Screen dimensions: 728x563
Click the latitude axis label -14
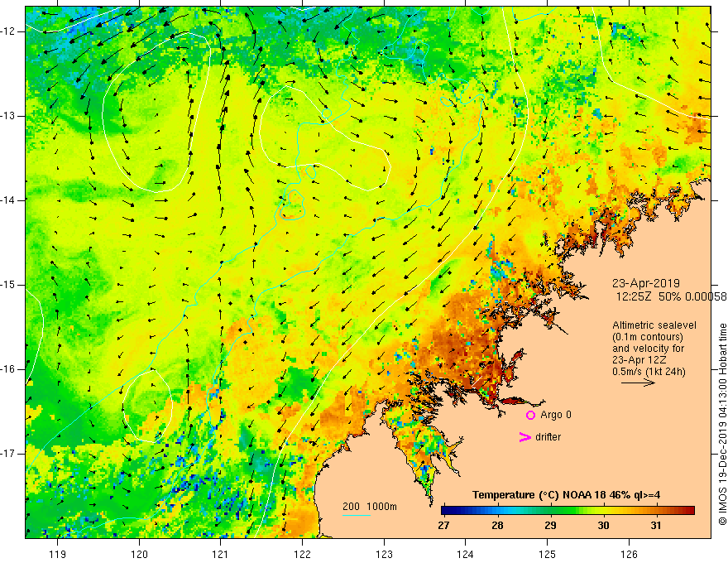point(8,200)
